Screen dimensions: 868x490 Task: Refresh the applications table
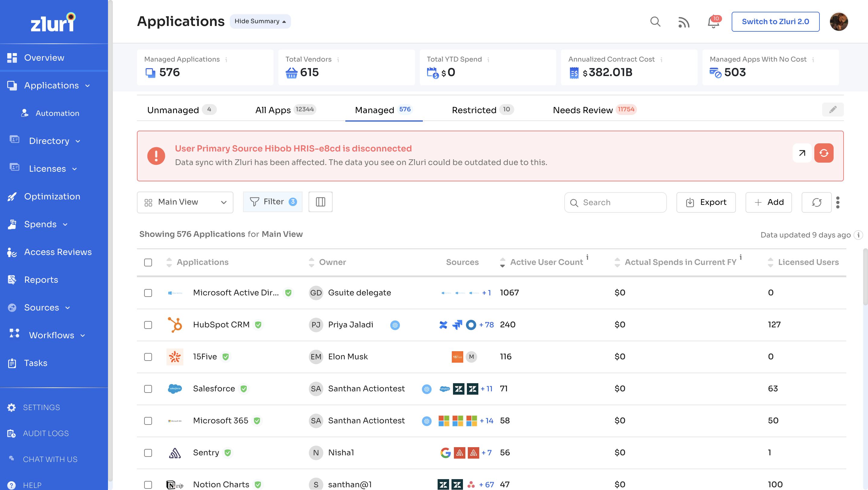click(x=816, y=202)
